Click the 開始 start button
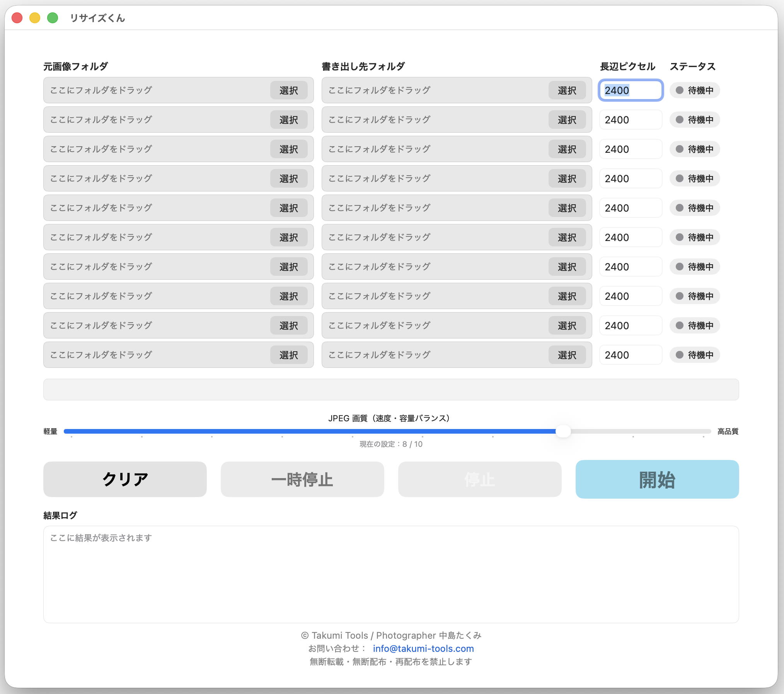This screenshot has height=694, width=784. [657, 479]
